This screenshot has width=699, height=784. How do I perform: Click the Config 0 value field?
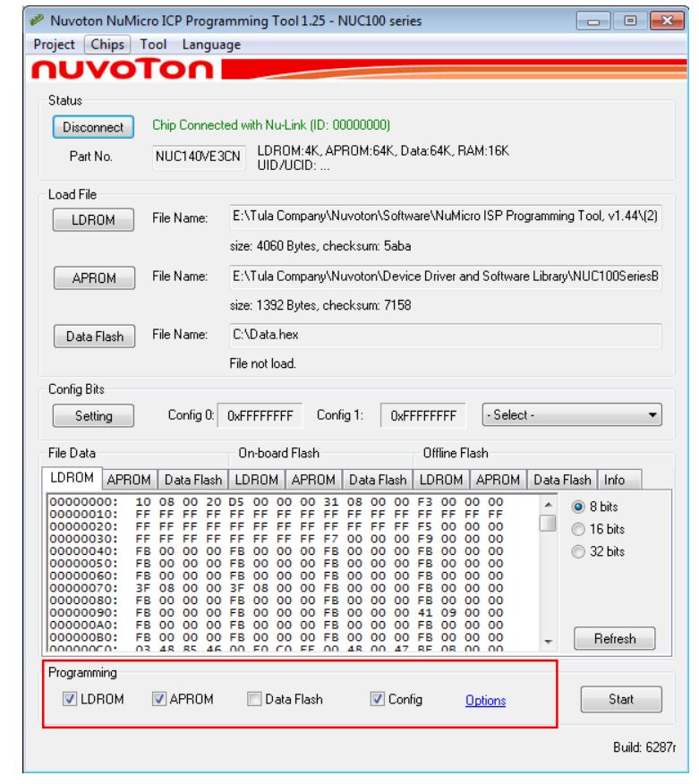[260, 415]
